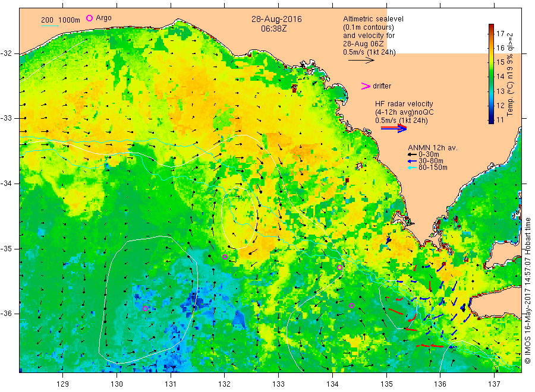535x392 pixels.
Task: Click the date text '28-Aug-2016'
Action: pyautogui.click(x=276, y=19)
